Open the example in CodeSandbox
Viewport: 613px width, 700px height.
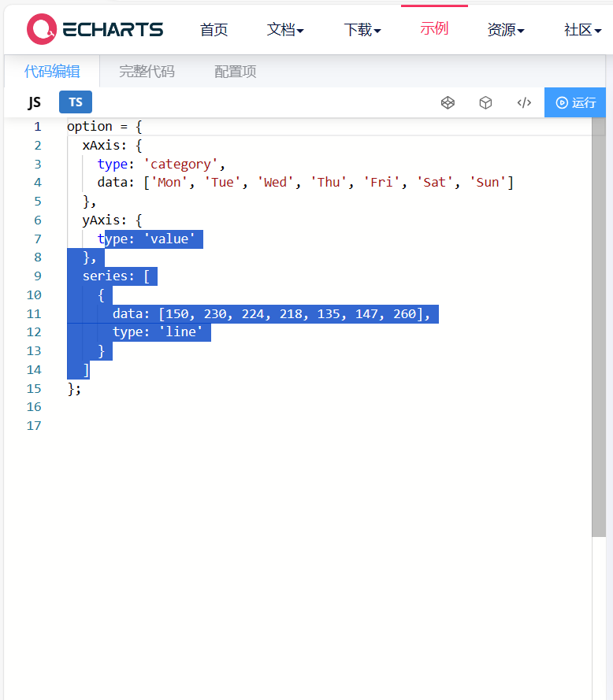tap(485, 102)
